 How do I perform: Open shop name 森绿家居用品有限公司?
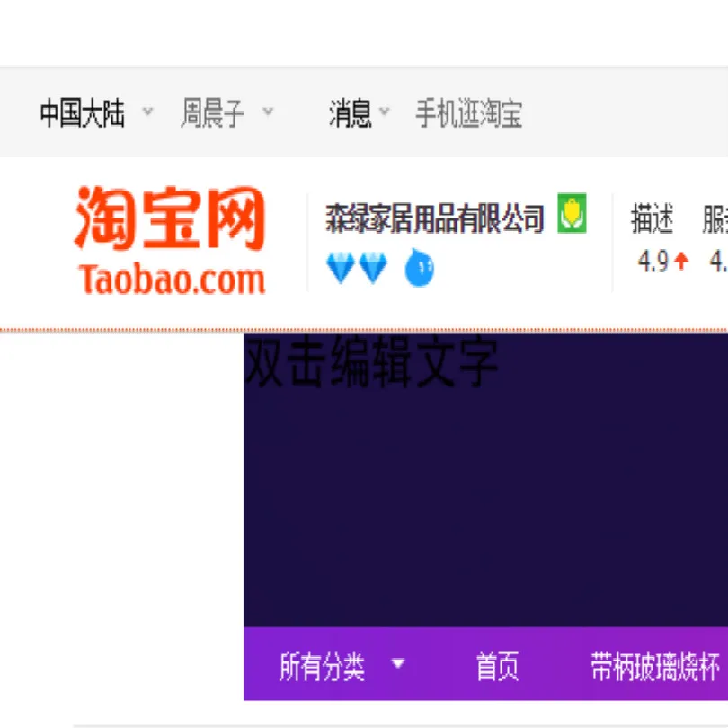(435, 218)
